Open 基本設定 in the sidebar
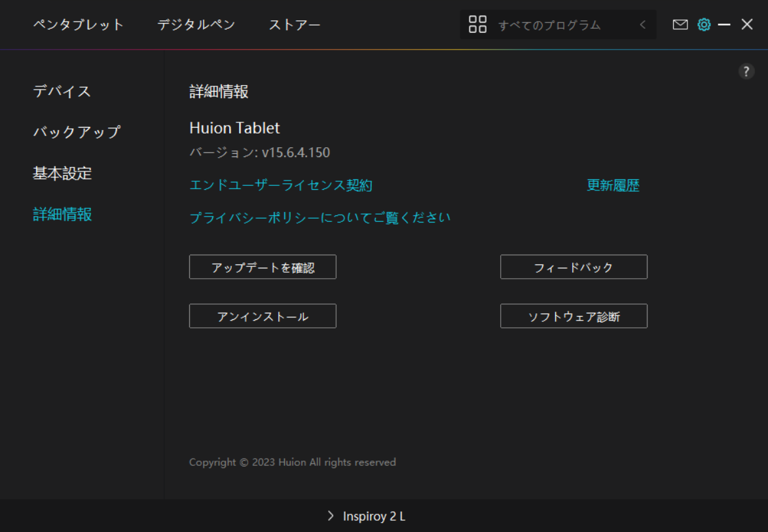768x532 pixels. [62, 173]
